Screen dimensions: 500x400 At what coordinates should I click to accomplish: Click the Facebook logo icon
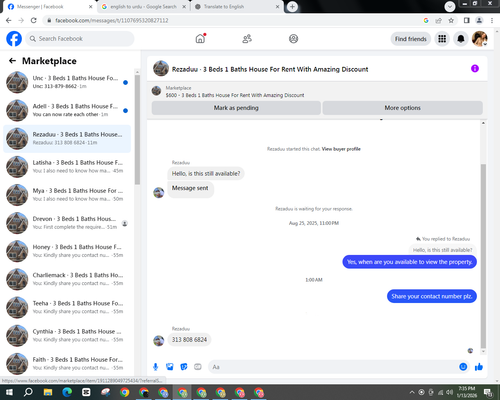click(x=14, y=39)
